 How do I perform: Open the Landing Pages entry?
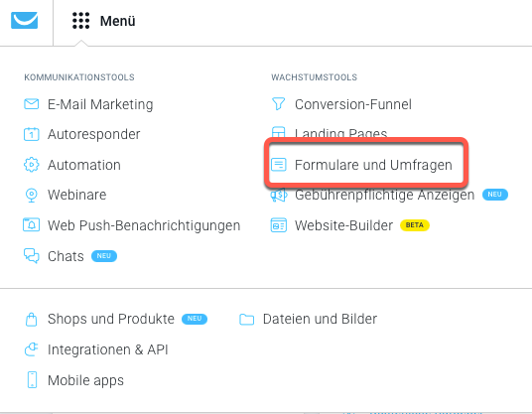[x=340, y=133]
